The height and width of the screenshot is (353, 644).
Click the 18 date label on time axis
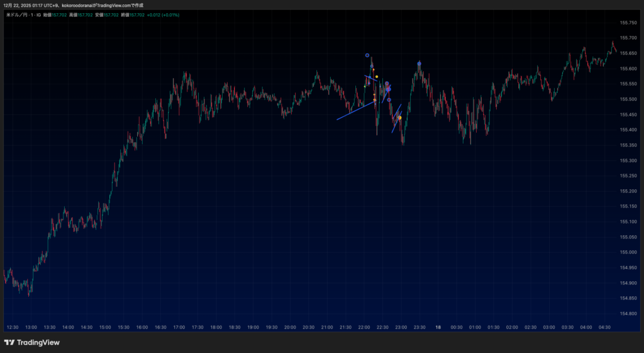(438, 327)
